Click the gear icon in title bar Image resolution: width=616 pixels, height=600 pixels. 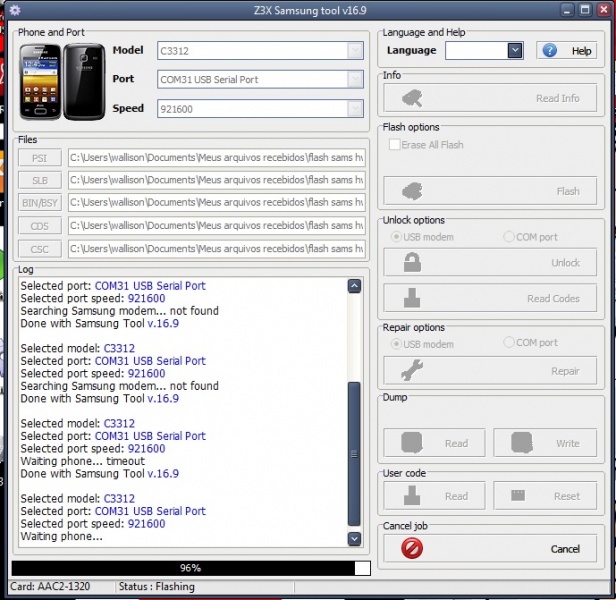pos(14,10)
